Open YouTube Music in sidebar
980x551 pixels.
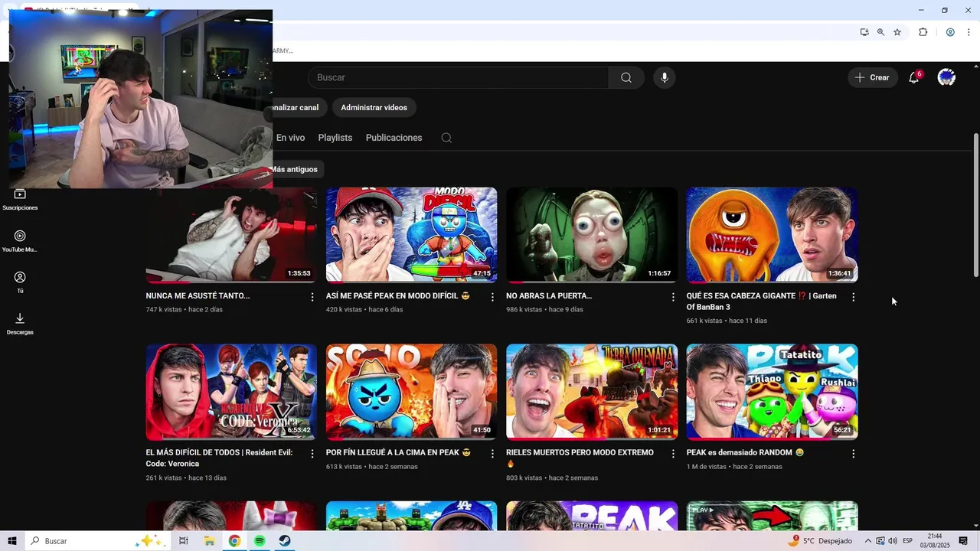(20, 242)
